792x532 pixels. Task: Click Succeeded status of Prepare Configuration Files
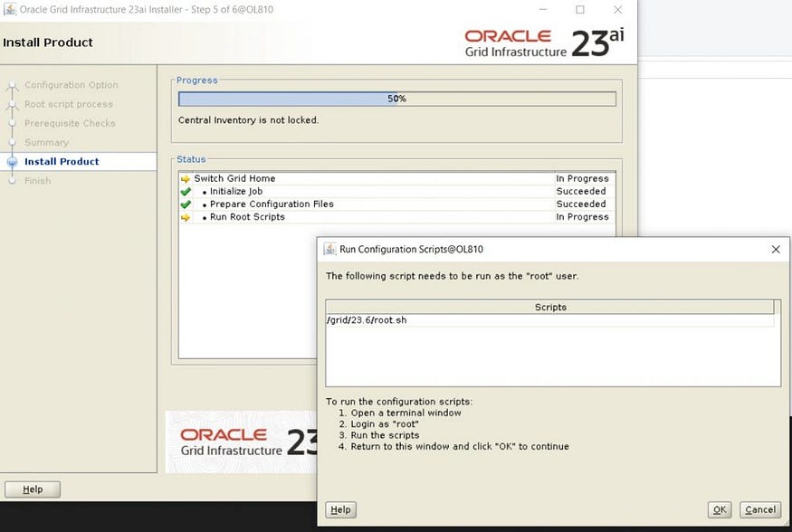pyautogui.click(x=581, y=204)
